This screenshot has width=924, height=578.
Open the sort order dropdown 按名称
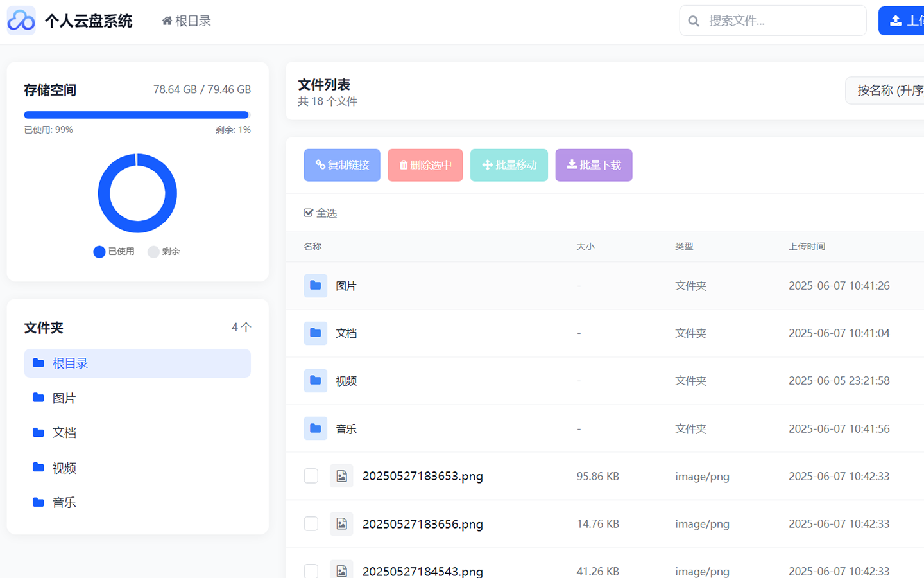pyautogui.click(x=889, y=91)
